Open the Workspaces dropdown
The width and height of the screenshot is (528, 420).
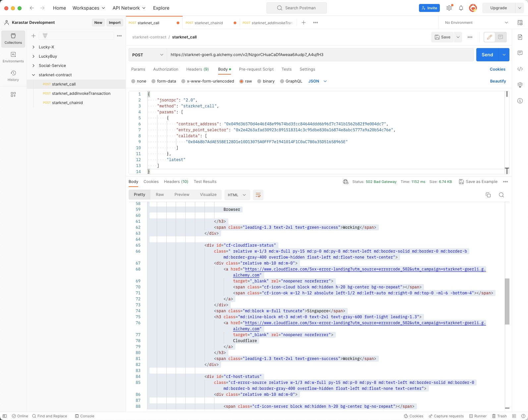coord(89,8)
